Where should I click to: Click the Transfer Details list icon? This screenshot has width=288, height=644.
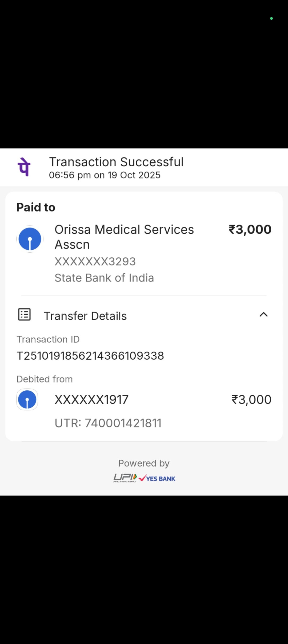(24, 315)
